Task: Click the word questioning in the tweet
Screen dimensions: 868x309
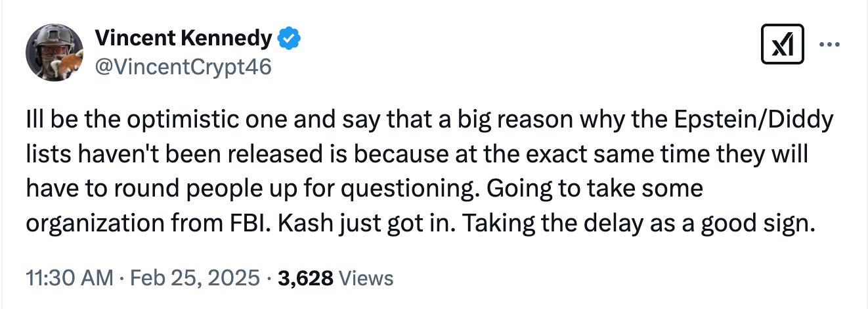Action: pyautogui.click(x=410, y=189)
